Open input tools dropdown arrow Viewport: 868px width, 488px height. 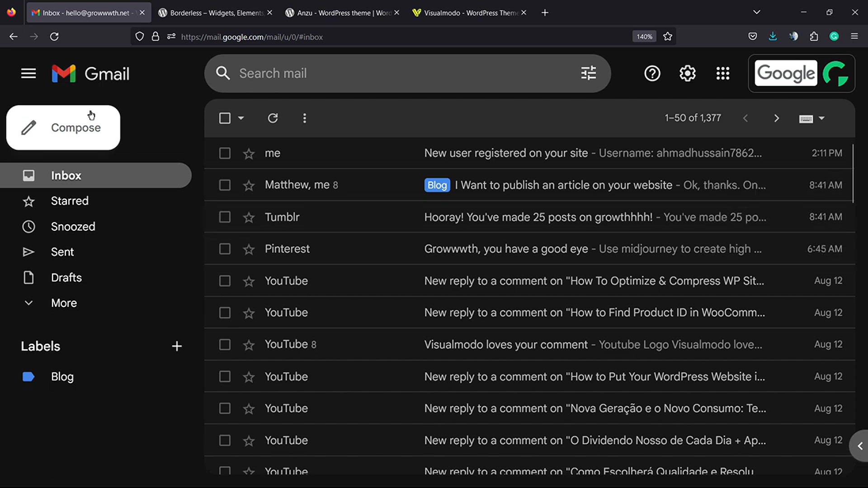[x=821, y=118]
